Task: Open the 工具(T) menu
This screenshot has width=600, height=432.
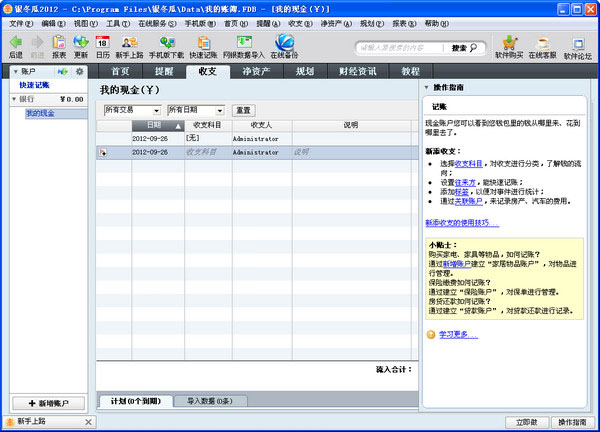Action: point(118,22)
